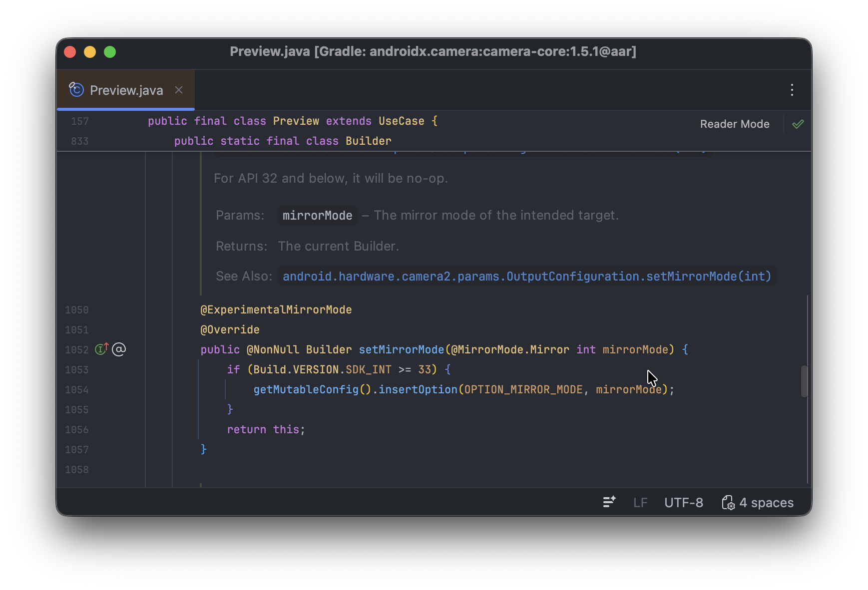This screenshot has height=590, width=868.
Task: Open the UTF-8 encoding selector
Action: pyautogui.click(x=683, y=503)
